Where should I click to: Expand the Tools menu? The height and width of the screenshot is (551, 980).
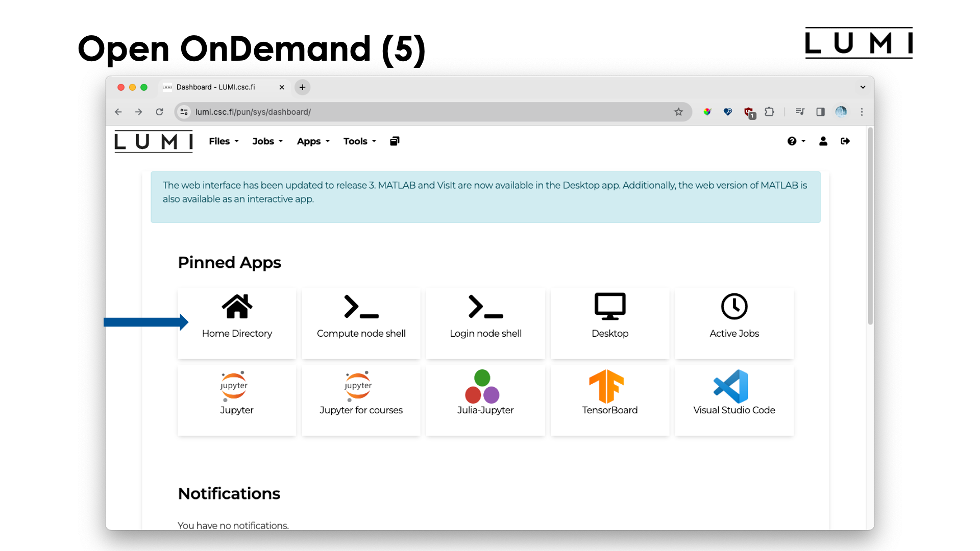360,141
